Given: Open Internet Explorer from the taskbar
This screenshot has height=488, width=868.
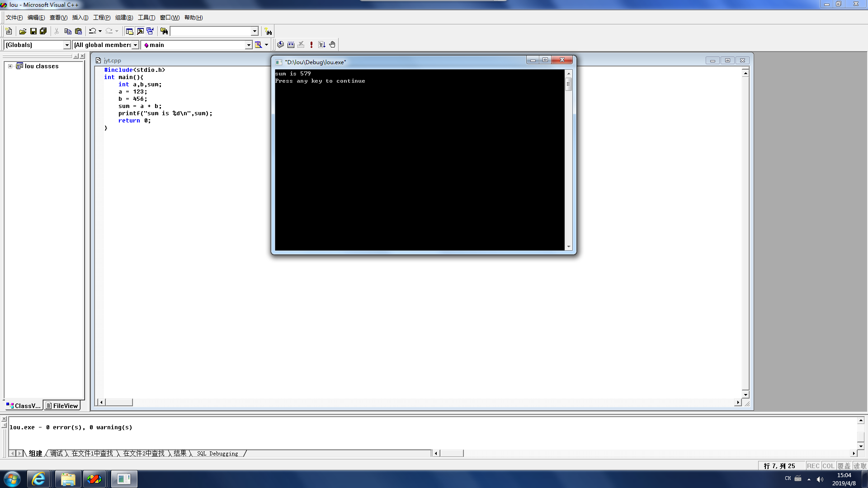Looking at the screenshot, I should coord(38,479).
